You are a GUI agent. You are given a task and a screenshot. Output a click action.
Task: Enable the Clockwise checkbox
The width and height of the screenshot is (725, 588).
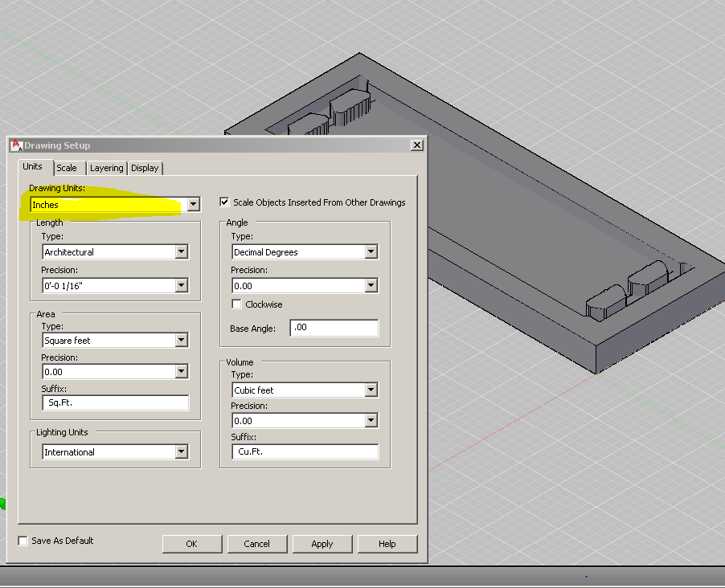click(x=237, y=304)
